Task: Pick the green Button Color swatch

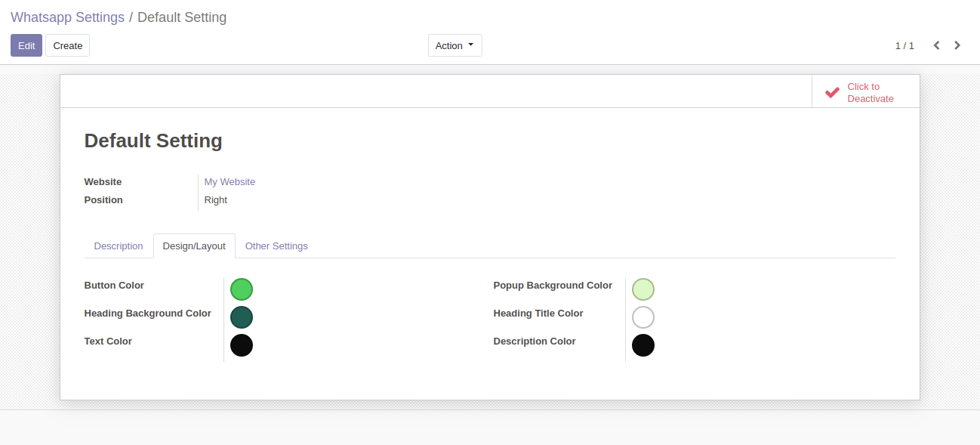Action: coord(242,289)
